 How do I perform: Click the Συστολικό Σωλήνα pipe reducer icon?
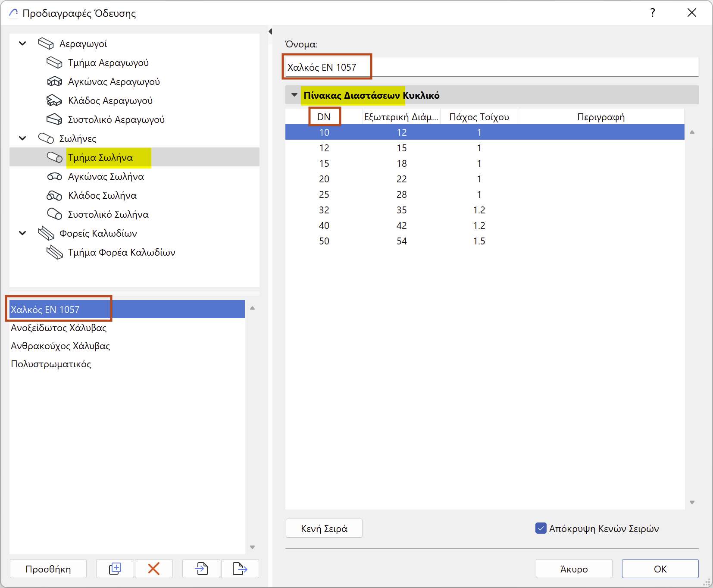54,214
